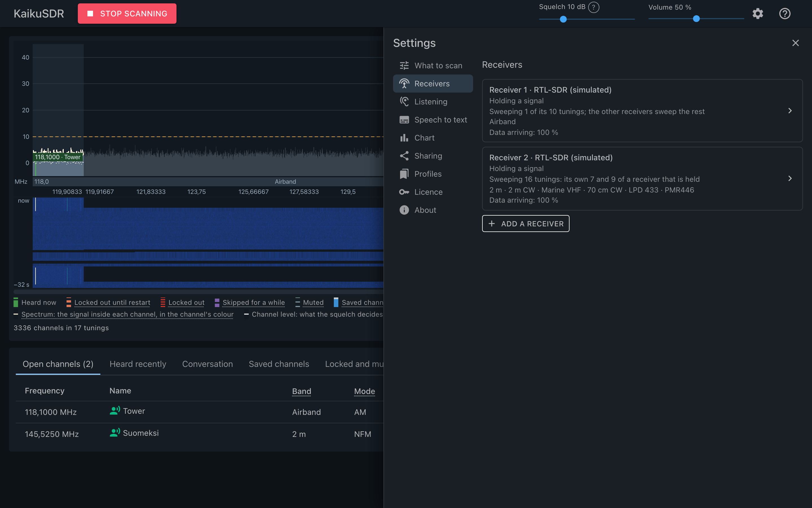Click the 118,1000 · Tower spectrum label
Viewport: 812px width, 508px height.
pos(58,157)
